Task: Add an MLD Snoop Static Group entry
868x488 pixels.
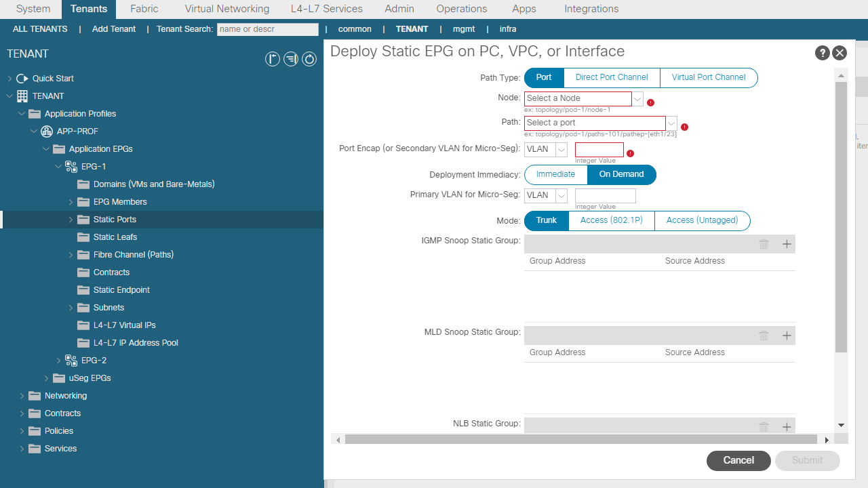Action: pyautogui.click(x=787, y=335)
